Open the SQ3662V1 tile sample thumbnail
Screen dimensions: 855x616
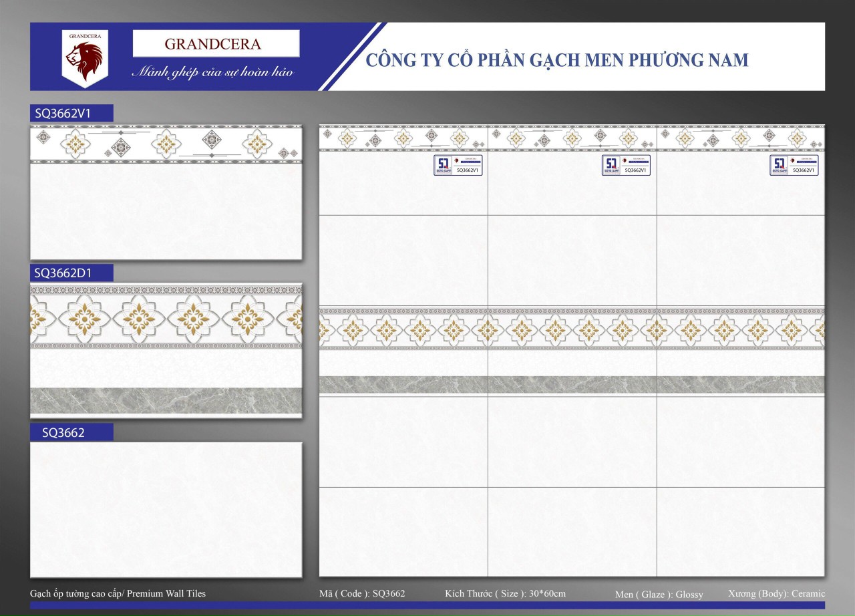click(x=166, y=192)
